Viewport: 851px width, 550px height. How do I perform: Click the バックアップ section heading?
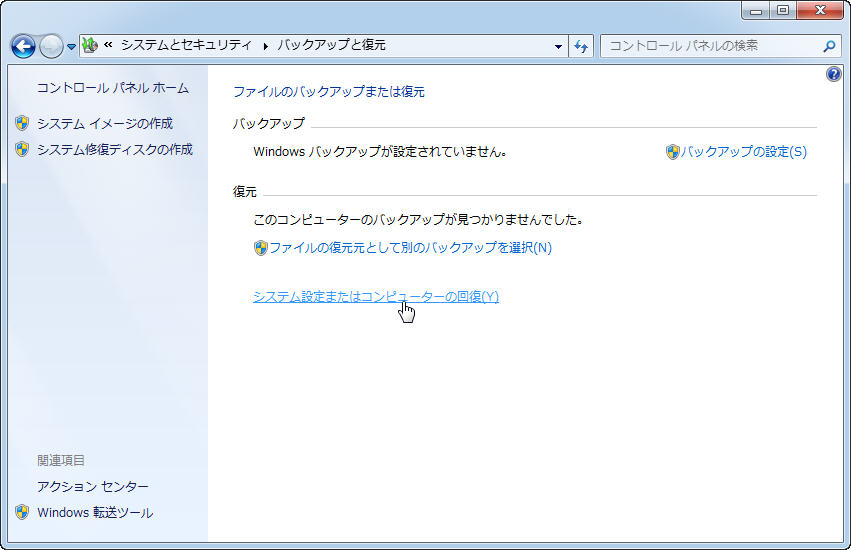(269, 123)
